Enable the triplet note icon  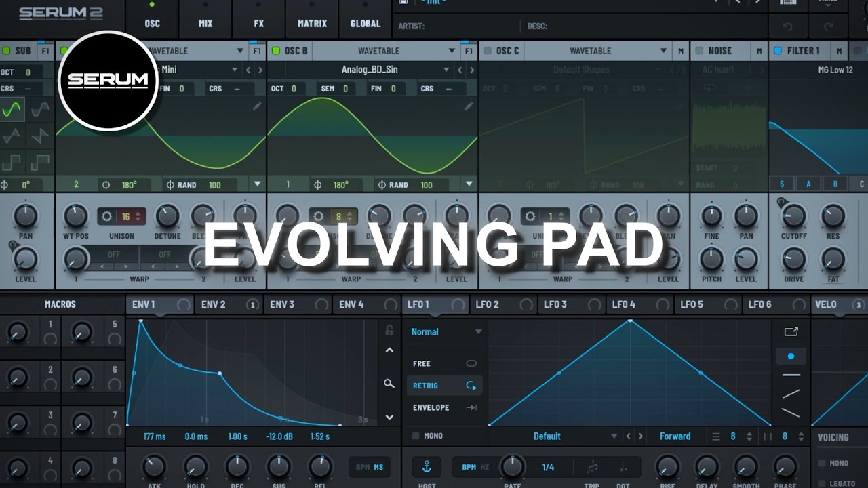point(593,467)
